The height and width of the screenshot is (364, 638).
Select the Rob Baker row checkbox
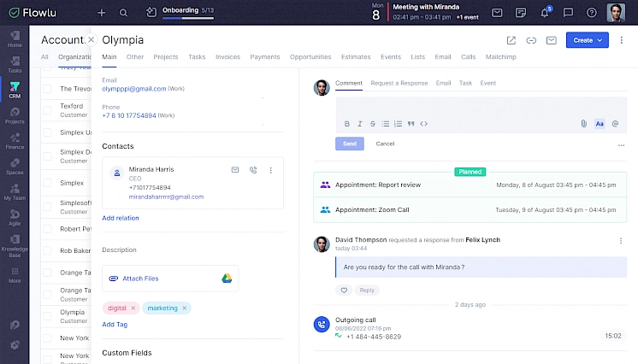pyautogui.click(x=48, y=250)
